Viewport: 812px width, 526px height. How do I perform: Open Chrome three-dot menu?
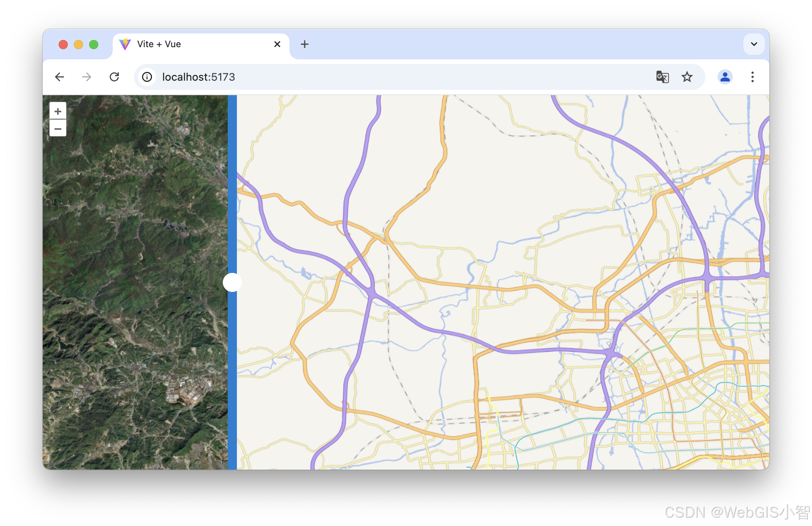(752, 77)
